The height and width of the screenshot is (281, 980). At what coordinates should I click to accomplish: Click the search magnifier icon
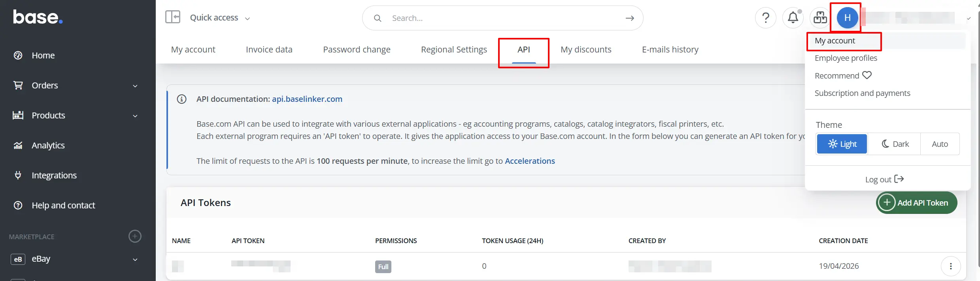coord(378,18)
